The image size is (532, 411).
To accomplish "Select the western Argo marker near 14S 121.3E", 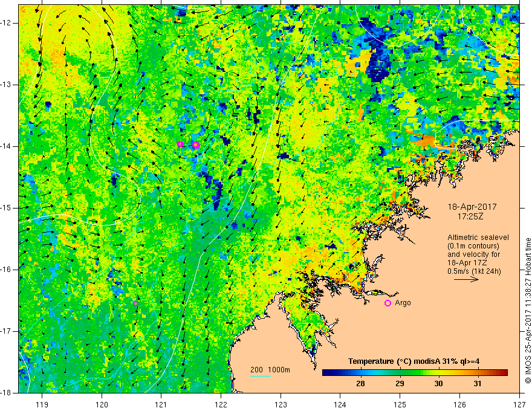I will point(180,144).
